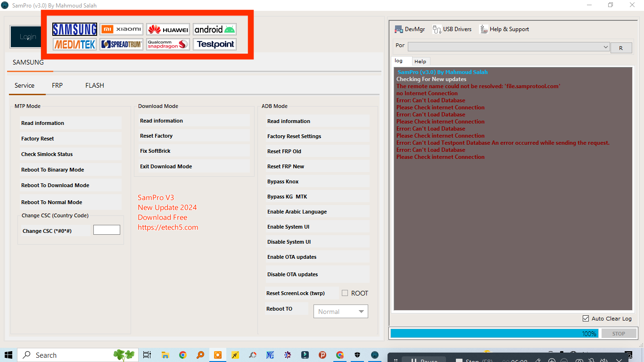The width and height of the screenshot is (644, 362).
Task: Click Bypass Knox
Action: 317,181
